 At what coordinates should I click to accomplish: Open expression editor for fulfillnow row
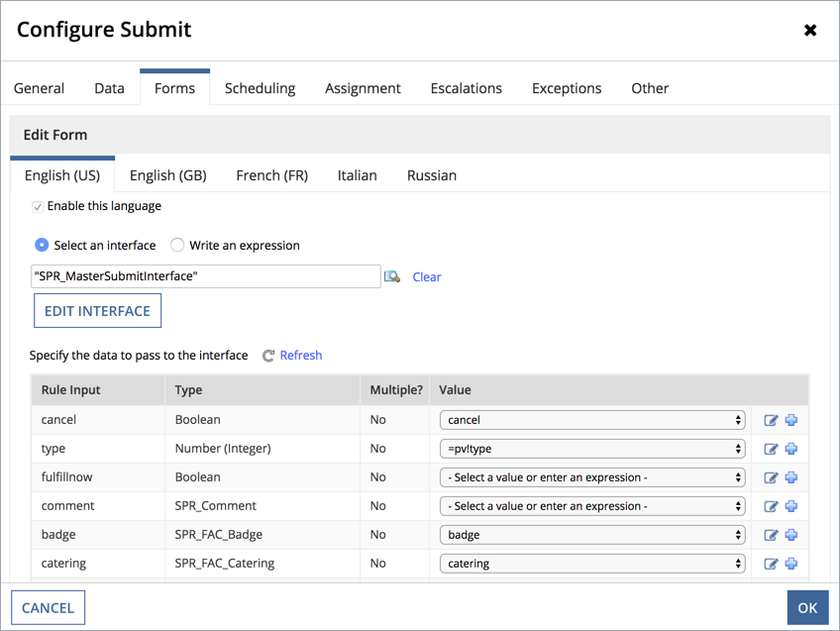click(x=771, y=477)
